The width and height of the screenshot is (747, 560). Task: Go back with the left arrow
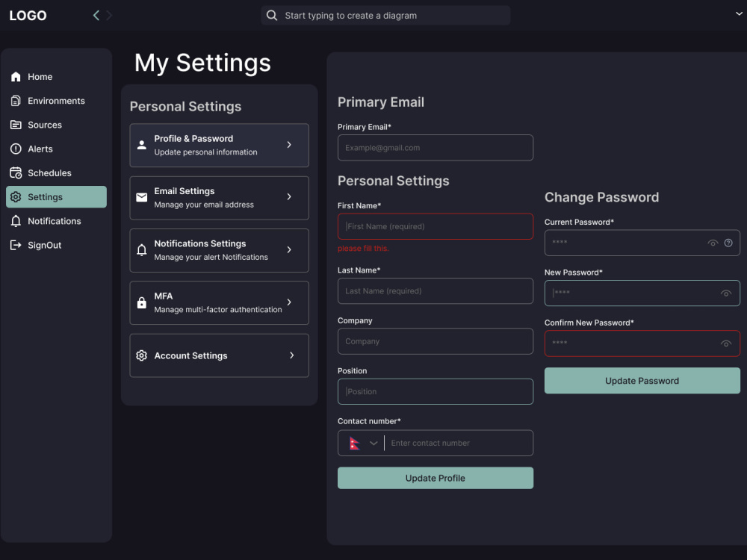click(x=96, y=15)
